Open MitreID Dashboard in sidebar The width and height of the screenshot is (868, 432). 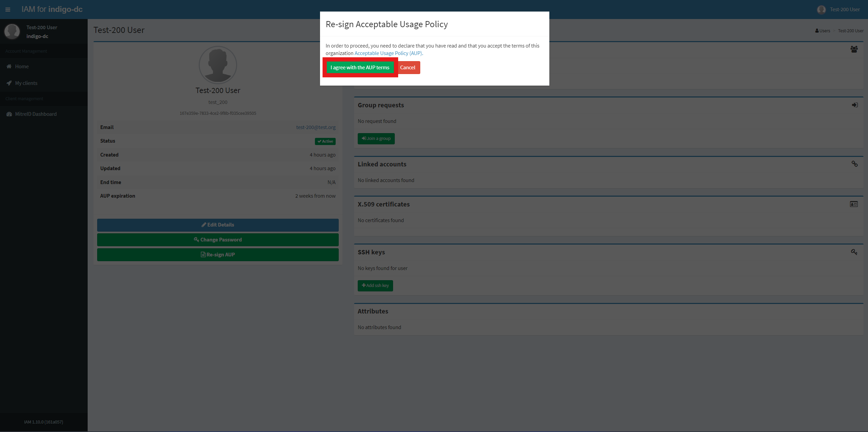[36, 114]
